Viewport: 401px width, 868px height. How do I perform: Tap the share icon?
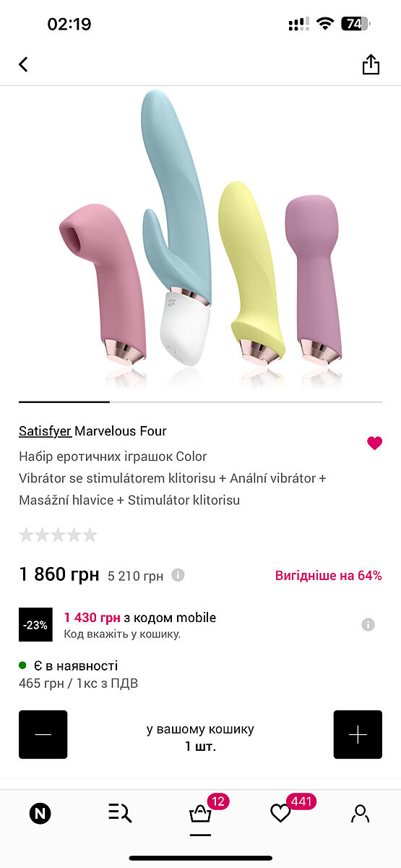pos(371,64)
